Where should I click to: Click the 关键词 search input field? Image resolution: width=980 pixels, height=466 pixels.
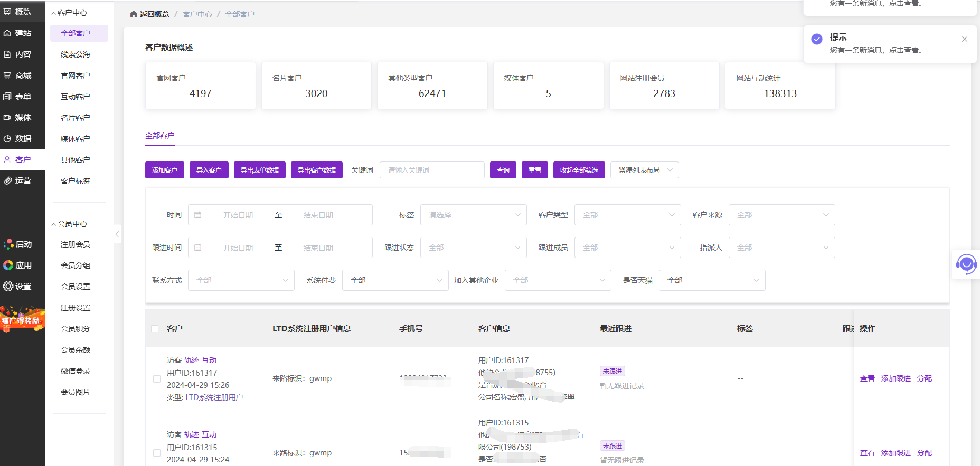[x=432, y=170]
